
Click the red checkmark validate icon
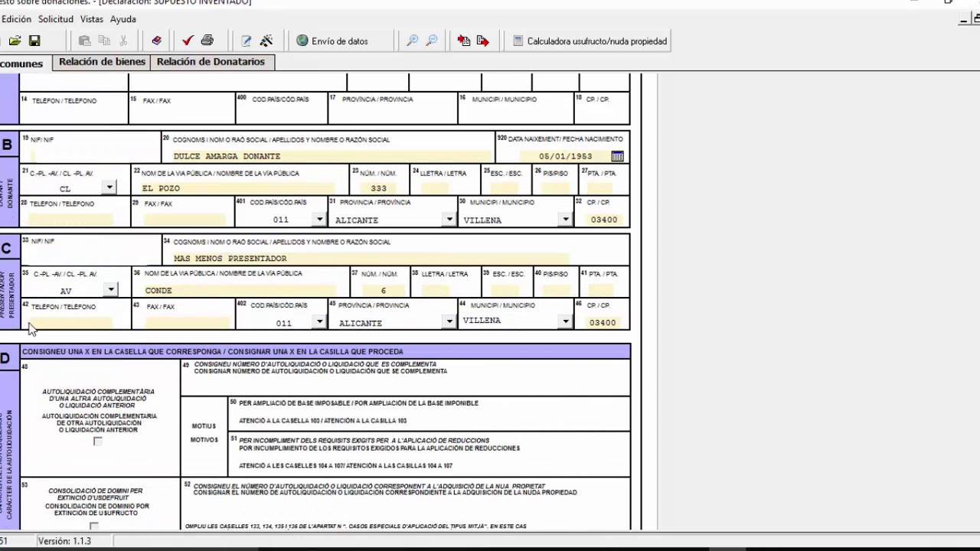pos(188,41)
